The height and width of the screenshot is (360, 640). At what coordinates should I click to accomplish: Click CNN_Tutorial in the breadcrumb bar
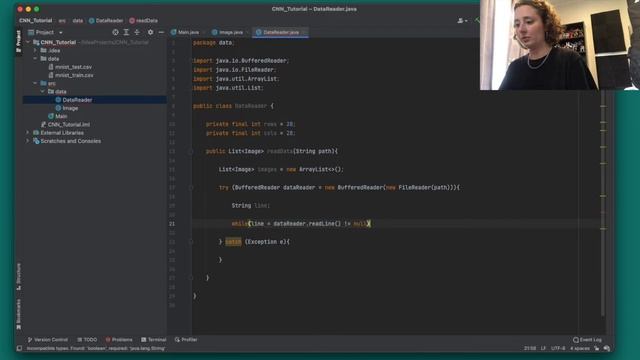click(x=36, y=20)
